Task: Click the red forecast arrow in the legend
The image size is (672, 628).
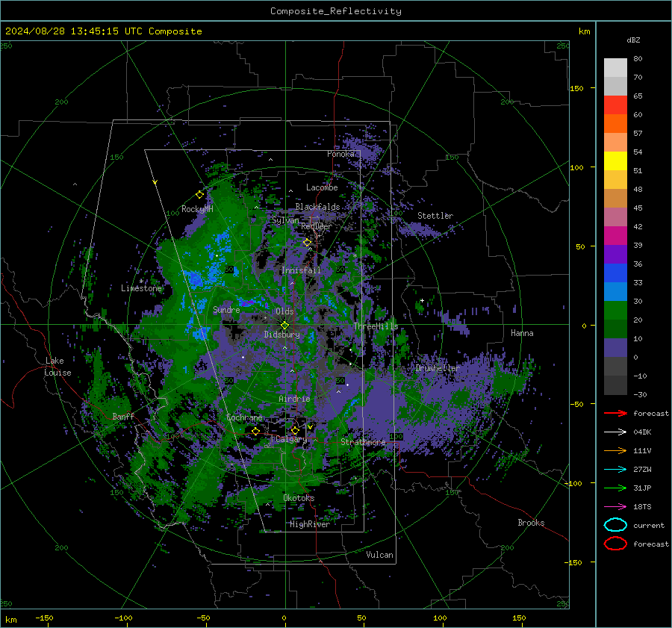Action: [615, 413]
